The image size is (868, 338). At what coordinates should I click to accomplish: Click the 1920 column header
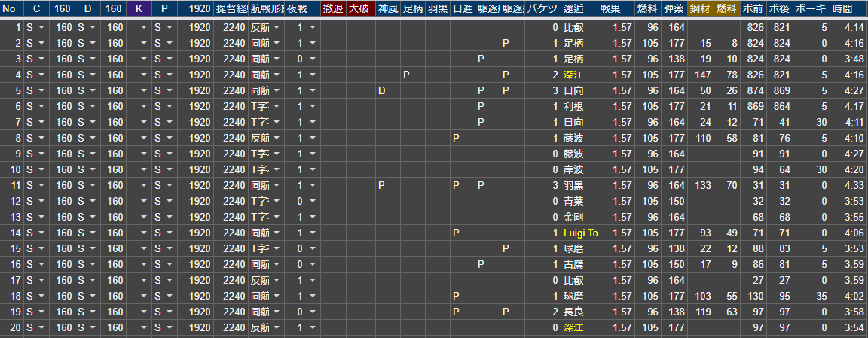[196, 8]
